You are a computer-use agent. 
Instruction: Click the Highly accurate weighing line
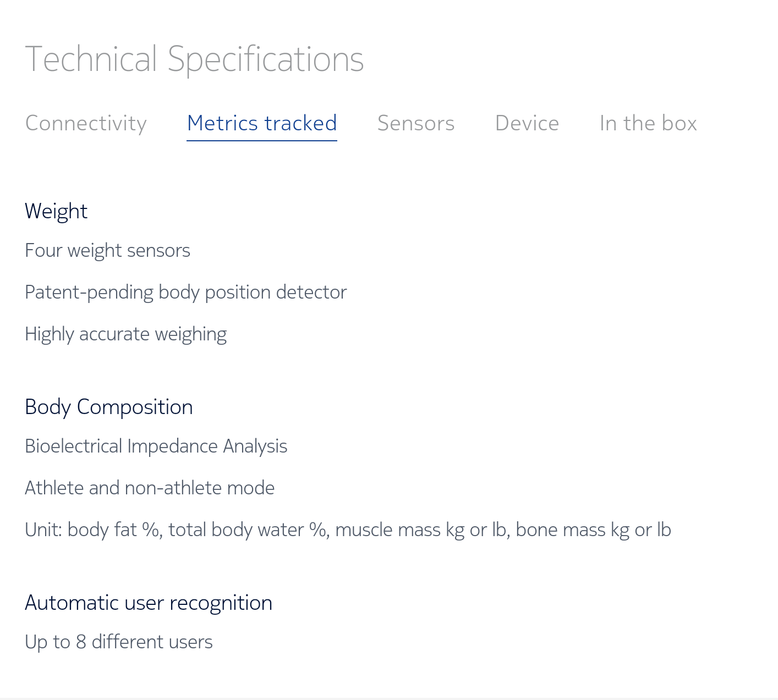pos(125,334)
